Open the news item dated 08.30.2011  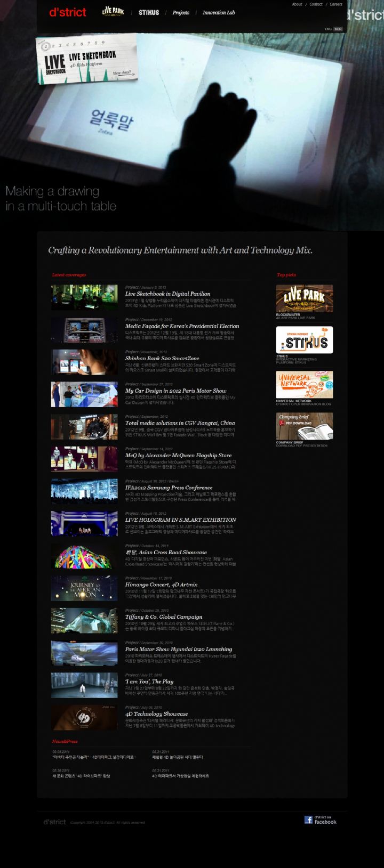point(81,776)
